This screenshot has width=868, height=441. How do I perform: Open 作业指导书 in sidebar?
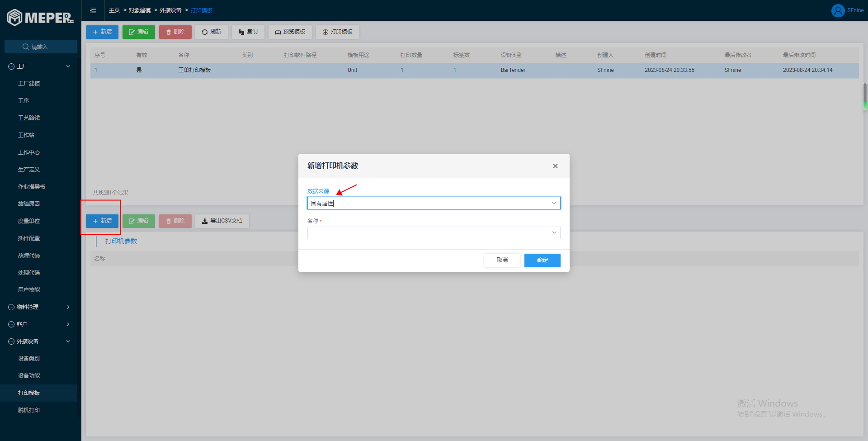pyautogui.click(x=32, y=186)
